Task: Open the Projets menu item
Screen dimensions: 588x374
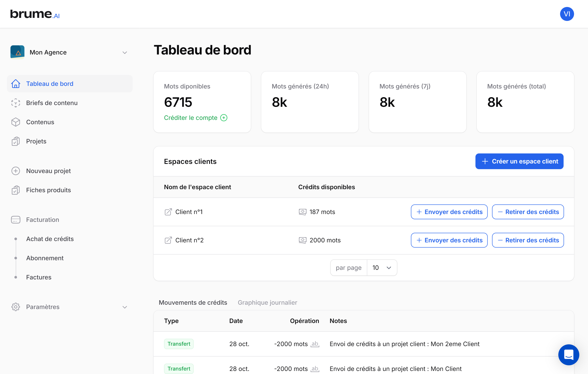Action: tap(36, 141)
